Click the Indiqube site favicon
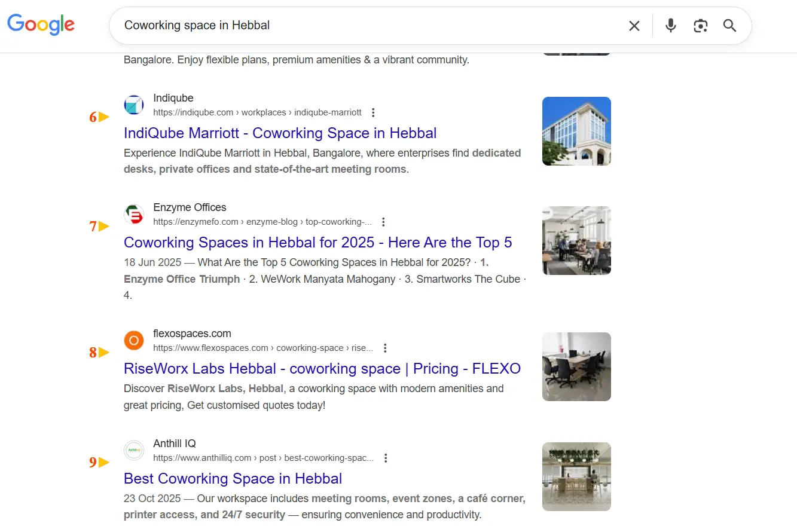 tap(134, 105)
